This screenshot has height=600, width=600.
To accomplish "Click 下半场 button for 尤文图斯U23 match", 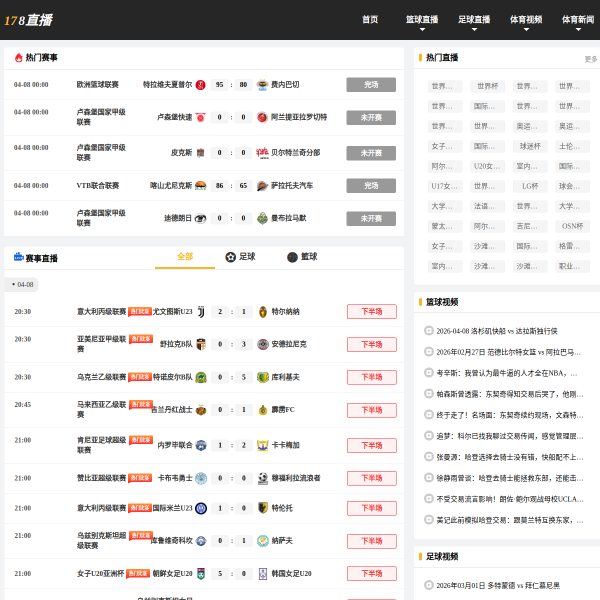I will click(x=371, y=311).
